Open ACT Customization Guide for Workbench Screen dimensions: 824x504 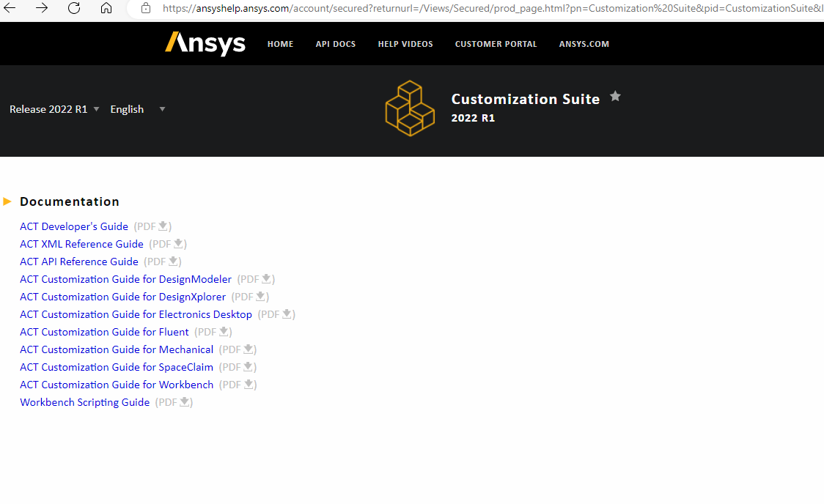(117, 385)
